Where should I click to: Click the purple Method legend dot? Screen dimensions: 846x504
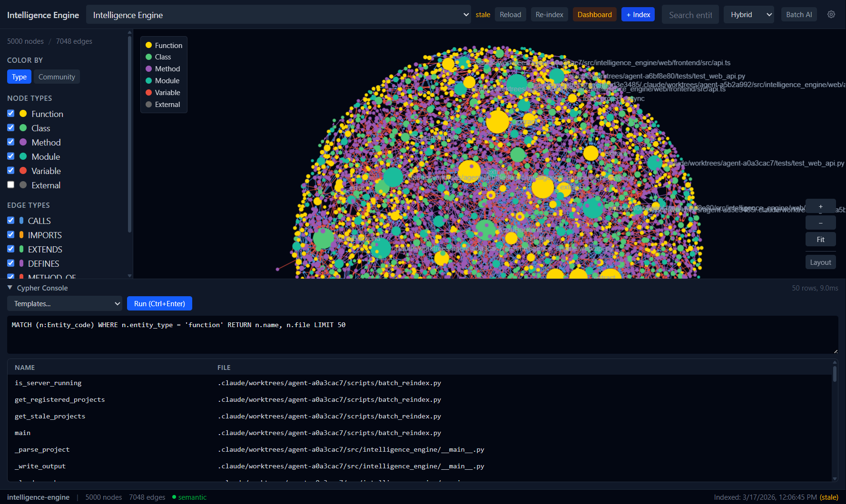coord(148,68)
